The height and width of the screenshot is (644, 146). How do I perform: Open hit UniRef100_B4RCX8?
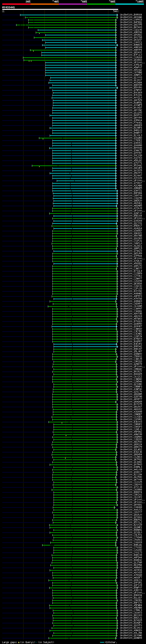pos(131,555)
